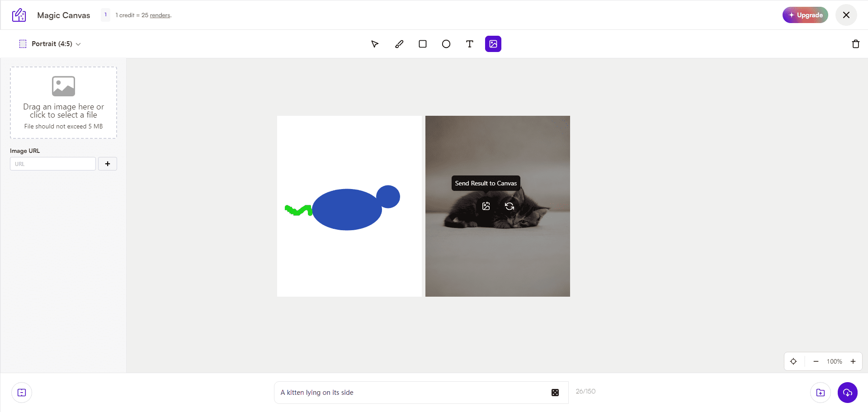Click the green squiggle tail on canvas
The image size is (868, 412).
click(x=298, y=210)
